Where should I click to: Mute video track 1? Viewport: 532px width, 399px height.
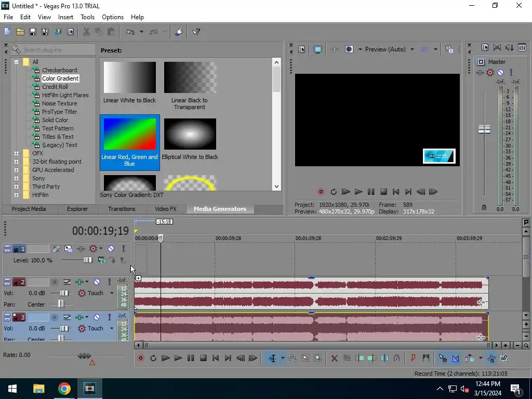111,249
